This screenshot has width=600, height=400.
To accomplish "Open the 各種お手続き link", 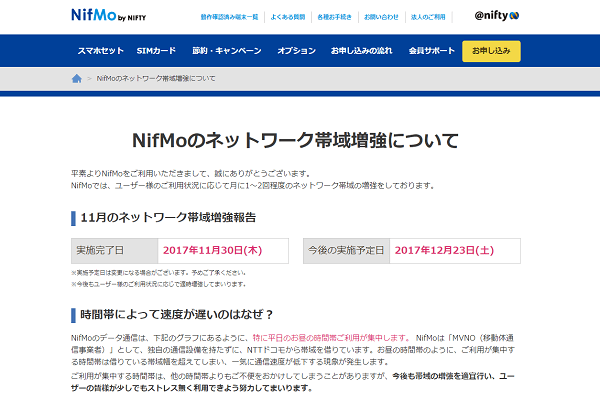I will tap(334, 17).
